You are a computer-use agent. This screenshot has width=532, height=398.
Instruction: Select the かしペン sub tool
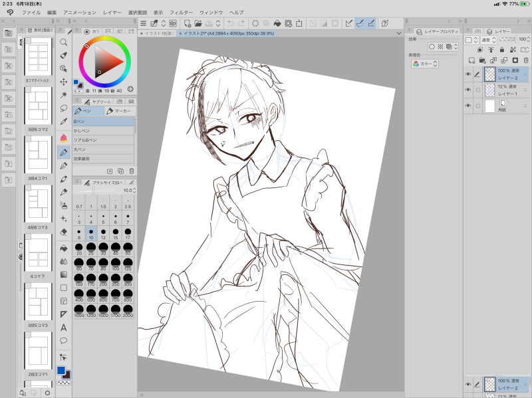[104, 130]
